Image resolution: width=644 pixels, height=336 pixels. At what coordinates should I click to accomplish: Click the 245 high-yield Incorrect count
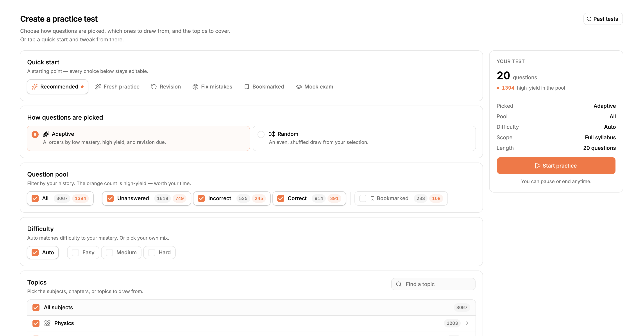pos(259,198)
